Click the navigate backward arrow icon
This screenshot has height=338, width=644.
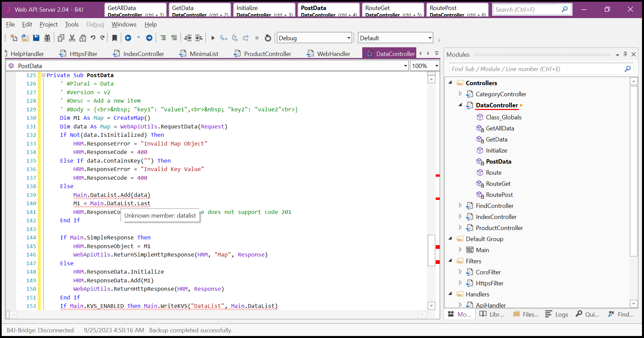128,38
